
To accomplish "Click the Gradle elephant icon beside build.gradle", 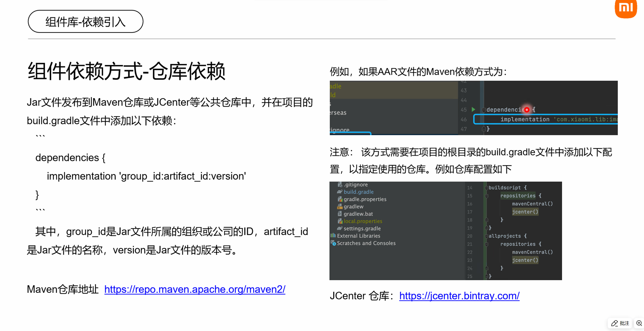I will coord(340,192).
